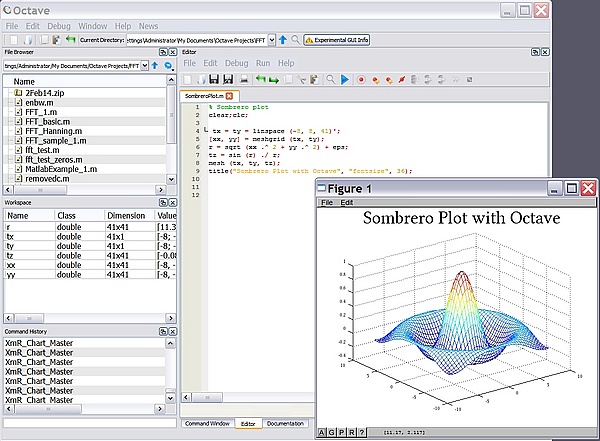This screenshot has height=441, width=600.
Task: Go up one directory in main toolbar
Action: click(283, 40)
